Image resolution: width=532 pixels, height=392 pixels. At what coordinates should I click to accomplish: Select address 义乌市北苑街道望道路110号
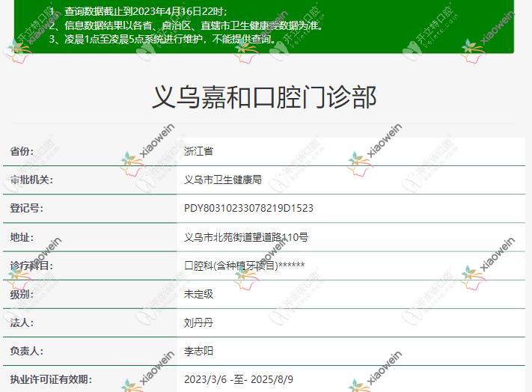pos(246,237)
